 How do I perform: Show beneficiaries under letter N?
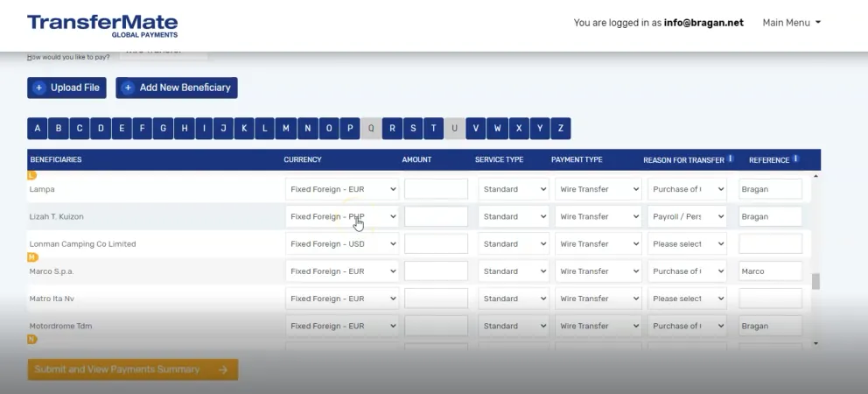pyautogui.click(x=307, y=129)
